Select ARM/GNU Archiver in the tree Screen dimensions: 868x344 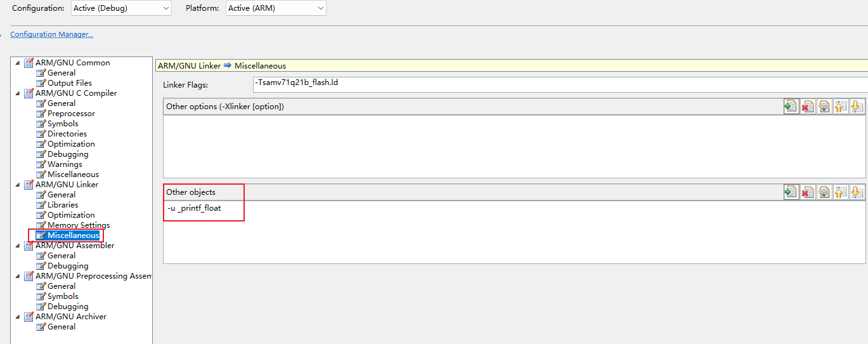(x=70, y=317)
